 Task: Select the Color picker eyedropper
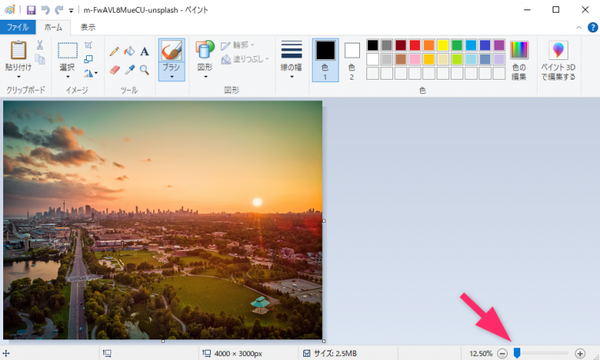click(x=130, y=70)
